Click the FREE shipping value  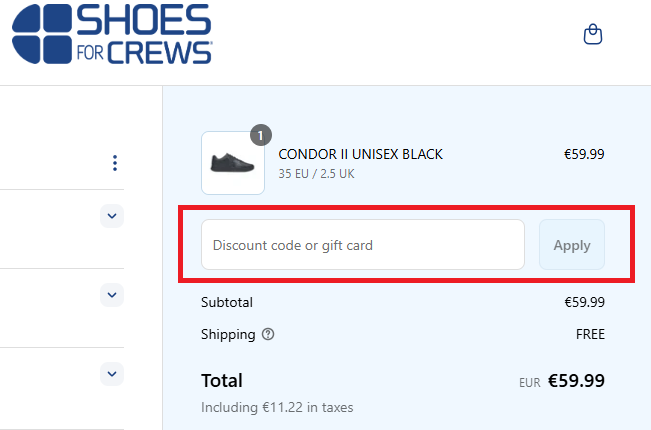tap(590, 334)
